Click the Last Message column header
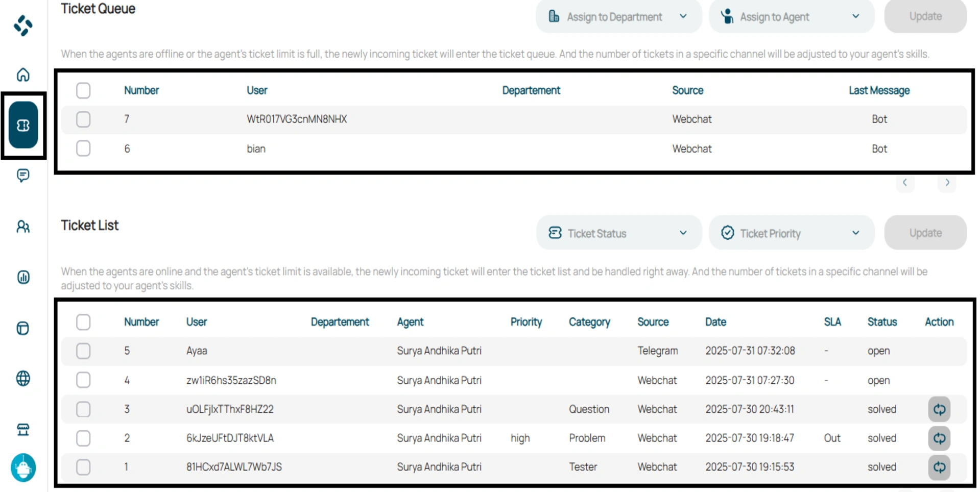The height and width of the screenshot is (492, 980). (879, 90)
